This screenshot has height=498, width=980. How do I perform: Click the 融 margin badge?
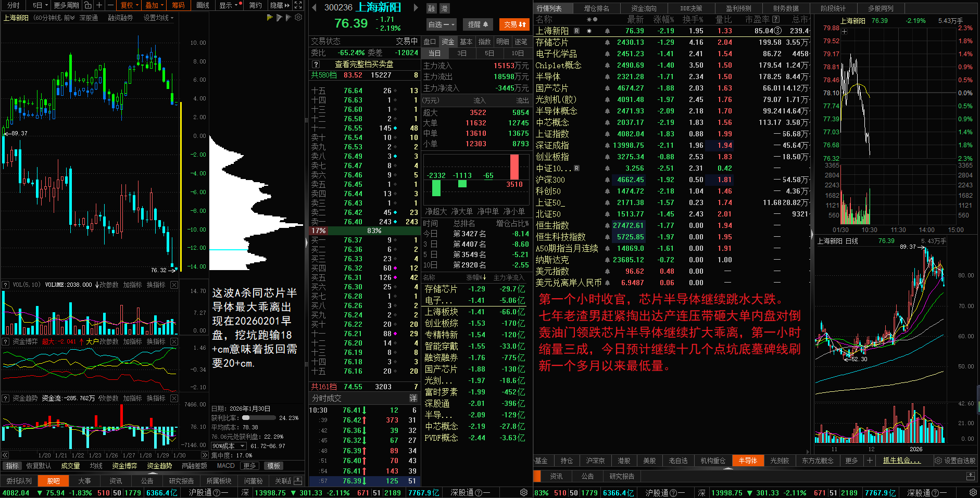(x=432, y=8)
